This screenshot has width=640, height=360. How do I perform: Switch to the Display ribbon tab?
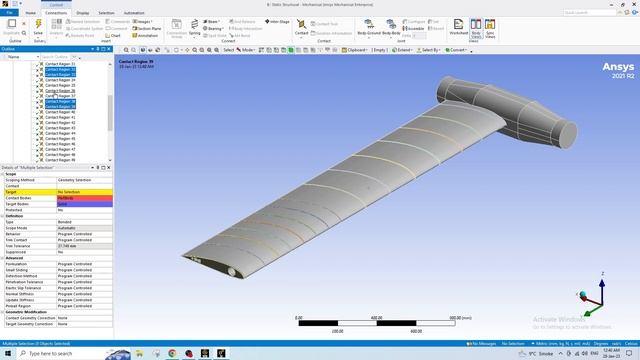(x=82, y=13)
